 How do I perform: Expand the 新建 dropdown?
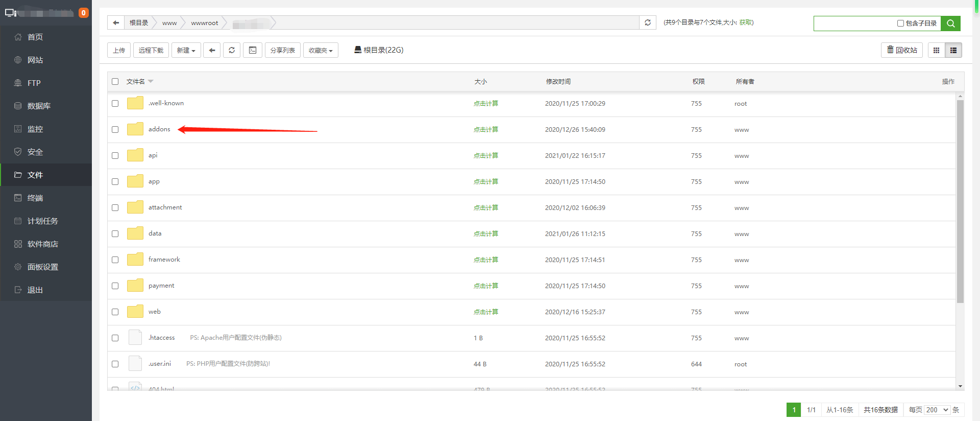click(x=186, y=50)
